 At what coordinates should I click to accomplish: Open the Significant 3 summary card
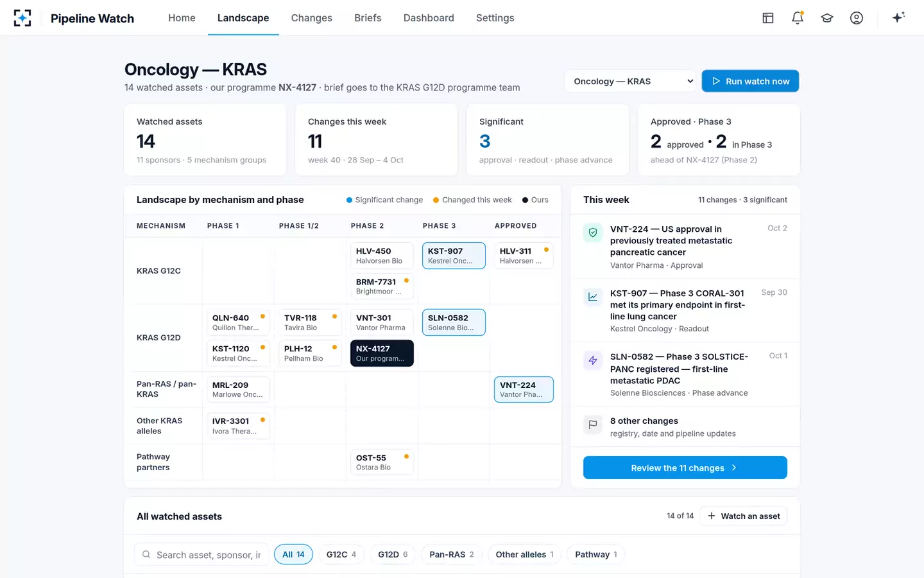(x=547, y=139)
